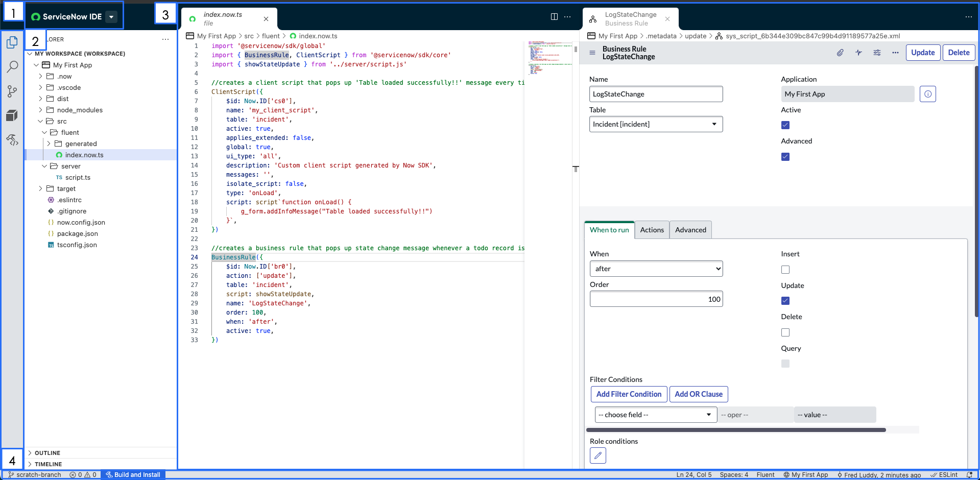Screen dimensions: 980x480
Task: Click the Order field containing 100
Action: (656, 299)
